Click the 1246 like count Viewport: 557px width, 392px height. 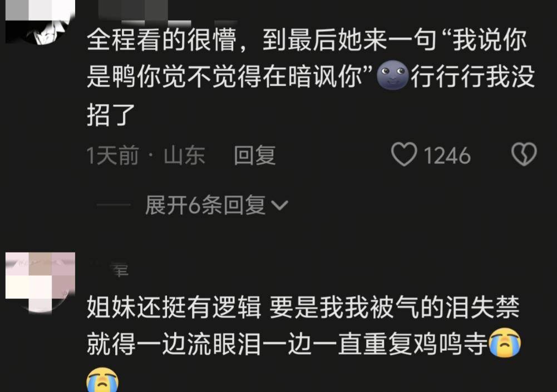click(447, 156)
